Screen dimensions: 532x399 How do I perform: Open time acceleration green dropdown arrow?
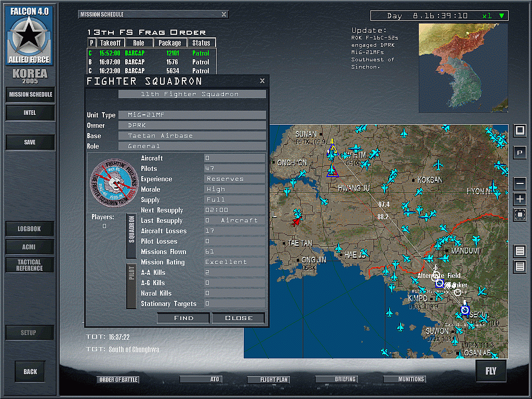[501, 16]
